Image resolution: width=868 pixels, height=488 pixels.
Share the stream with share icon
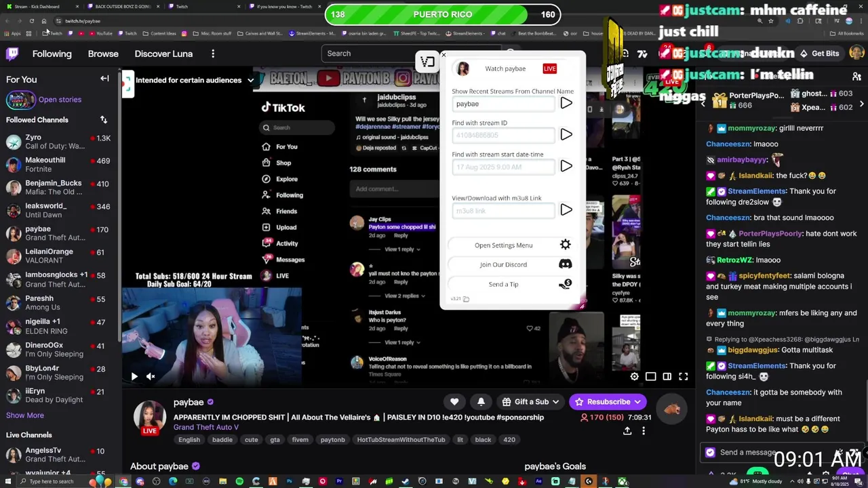[627, 430]
